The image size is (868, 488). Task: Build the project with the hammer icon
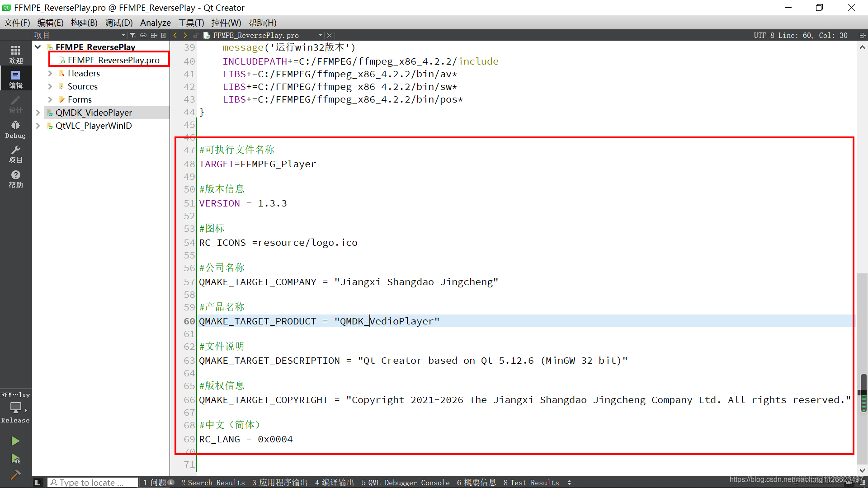(15, 475)
